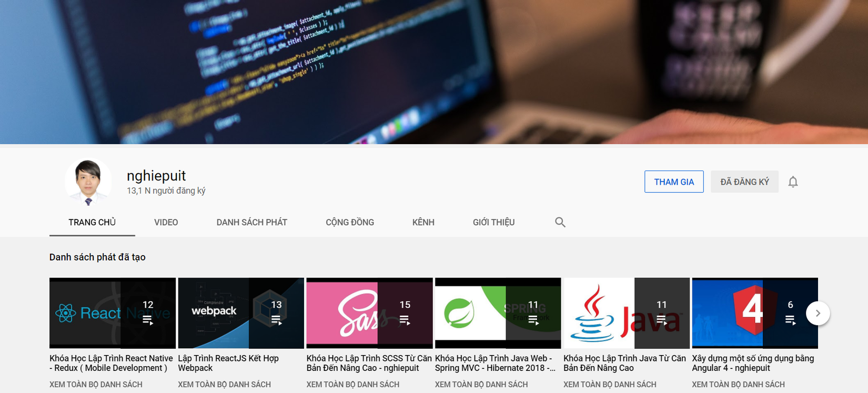Click title 'Khóa Học Lập Trình SCSS'
Screen dimensions: 868x393
click(369, 363)
